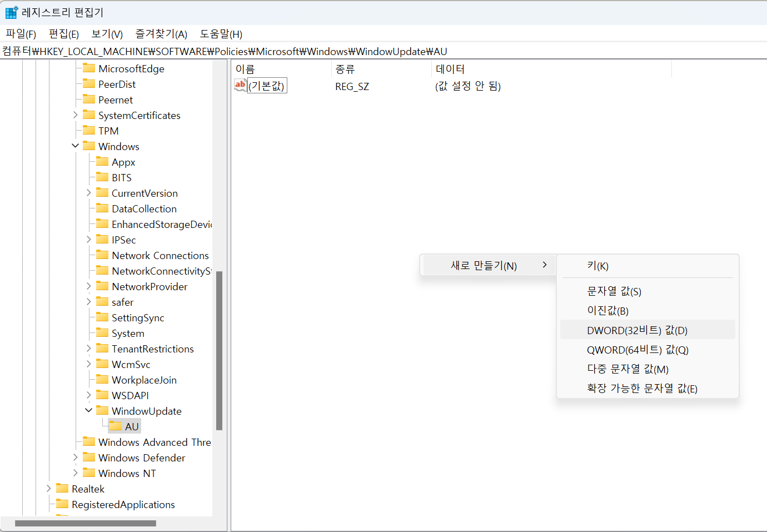
Task: Expand the WcmSvc key
Action: pyautogui.click(x=88, y=364)
